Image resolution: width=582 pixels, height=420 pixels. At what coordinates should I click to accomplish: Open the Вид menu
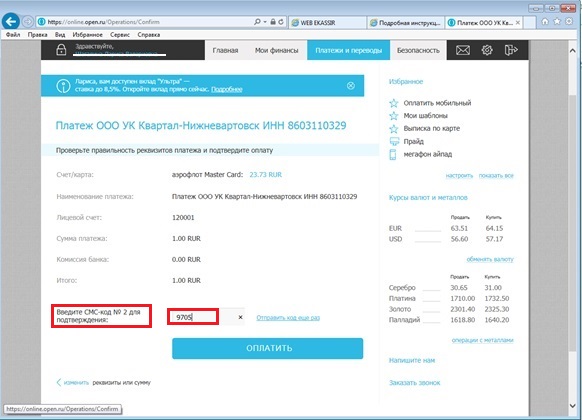tap(60, 35)
